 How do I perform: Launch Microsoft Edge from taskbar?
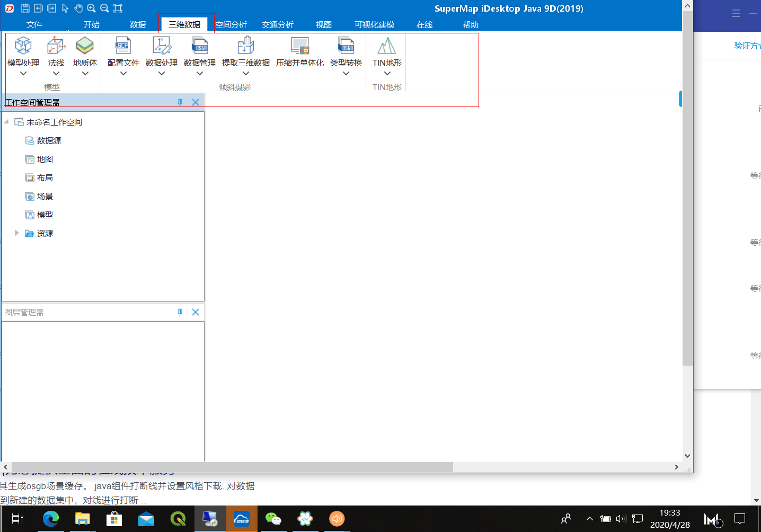(x=51, y=519)
